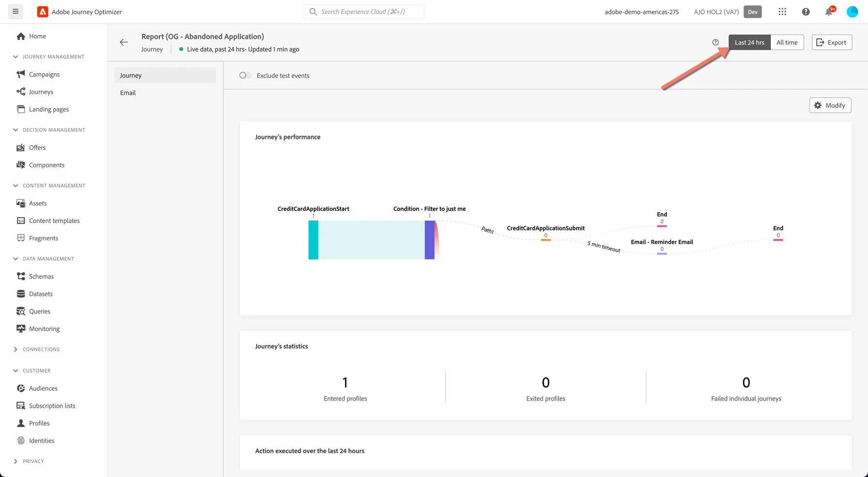Click the Modify button
Viewport: 868px width, 477px height.
830,105
